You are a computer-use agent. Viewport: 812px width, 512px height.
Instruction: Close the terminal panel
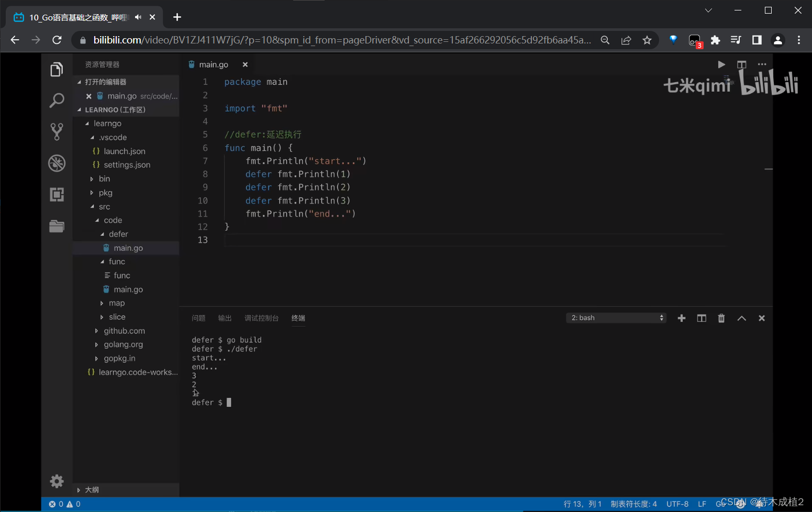[762, 318]
